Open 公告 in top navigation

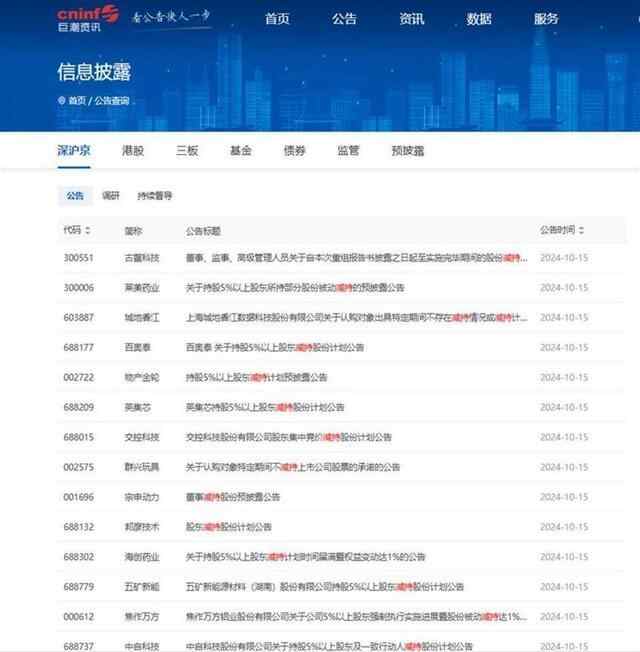[344, 19]
